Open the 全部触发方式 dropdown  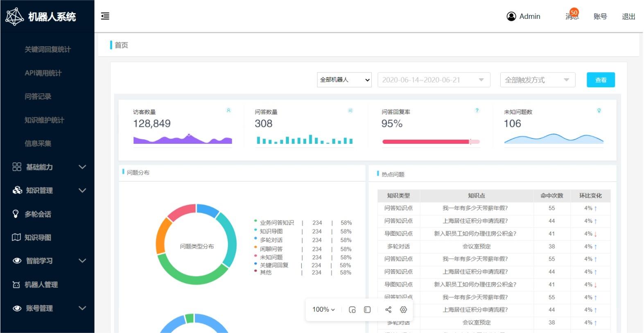(538, 80)
